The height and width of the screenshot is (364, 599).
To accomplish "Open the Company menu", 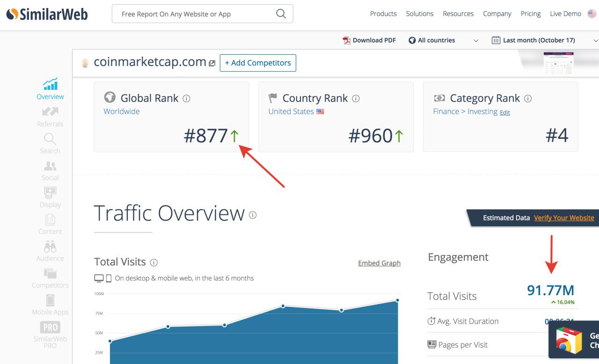I will click(x=497, y=14).
